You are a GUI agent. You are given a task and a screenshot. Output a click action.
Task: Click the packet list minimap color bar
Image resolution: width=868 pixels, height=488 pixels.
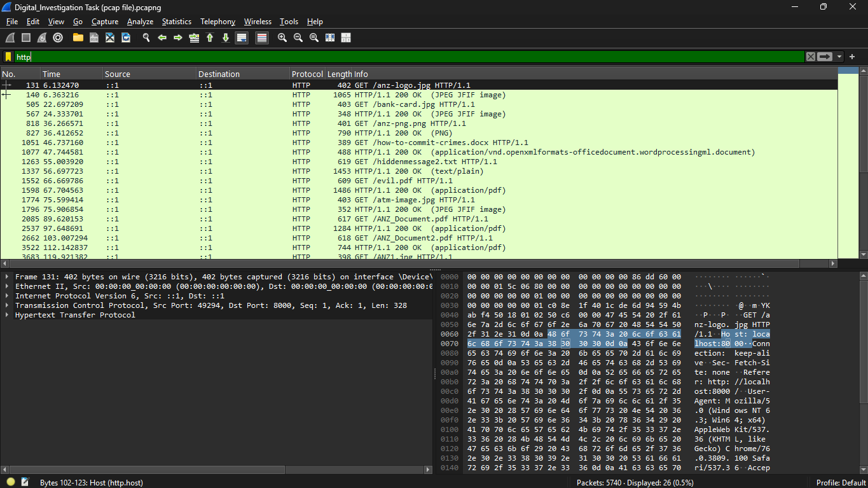click(848, 163)
